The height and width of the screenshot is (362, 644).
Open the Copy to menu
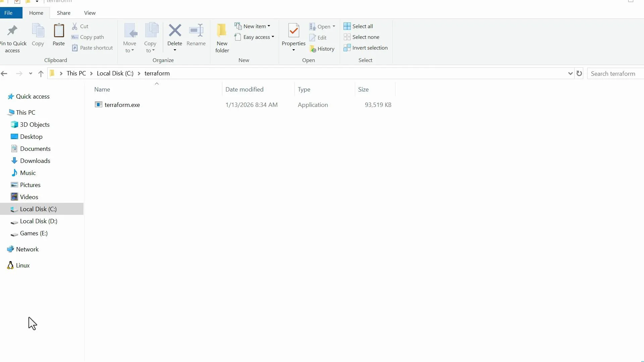[150, 38]
